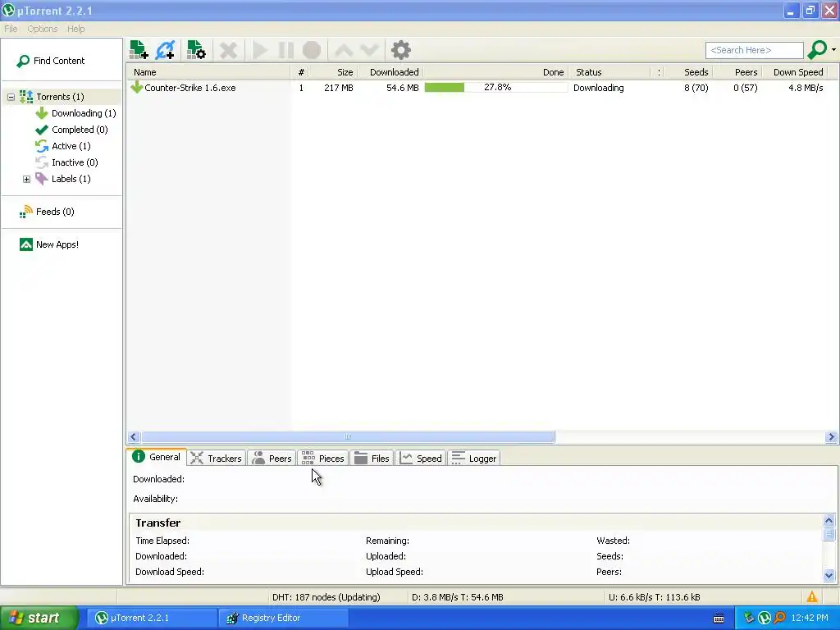Select Downloading (1) category
840x630 pixels.
coord(84,113)
